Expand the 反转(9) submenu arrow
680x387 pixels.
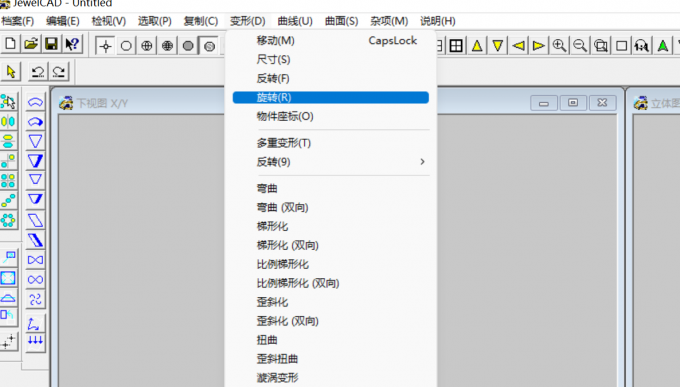422,162
